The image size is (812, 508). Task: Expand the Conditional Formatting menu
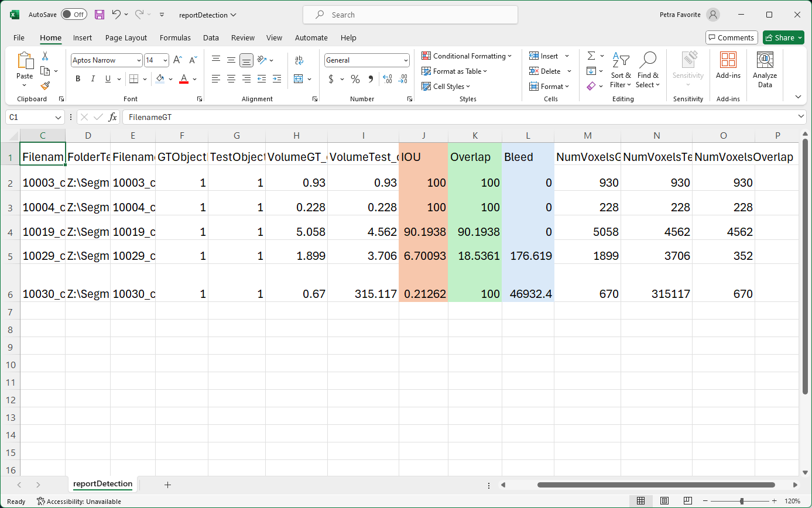pos(467,56)
